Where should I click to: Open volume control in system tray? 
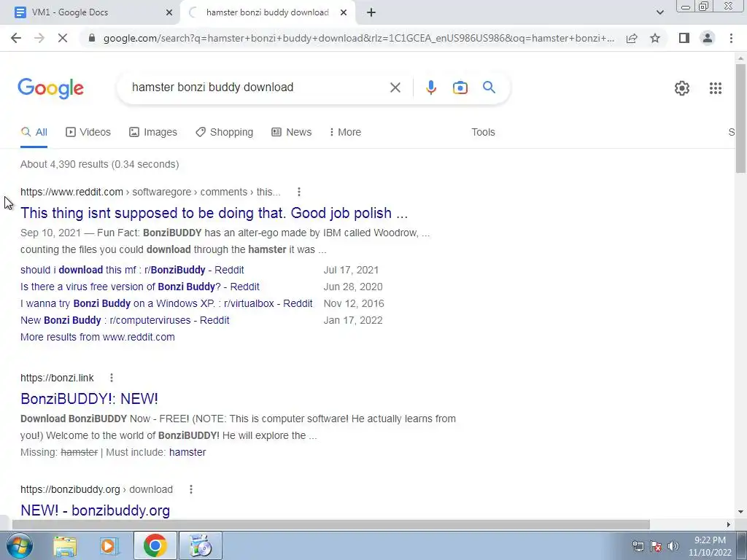point(673,546)
